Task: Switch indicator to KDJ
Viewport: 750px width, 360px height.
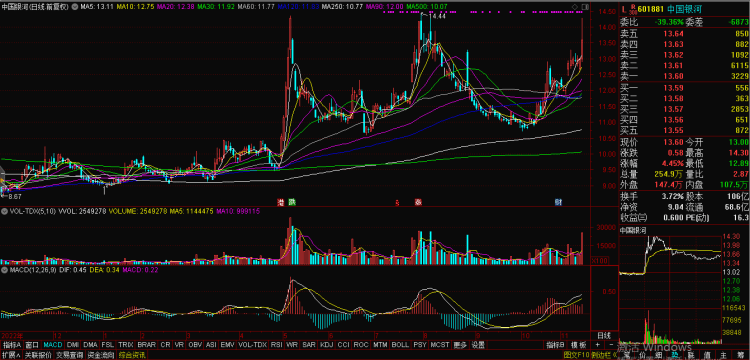Action: tap(326, 345)
